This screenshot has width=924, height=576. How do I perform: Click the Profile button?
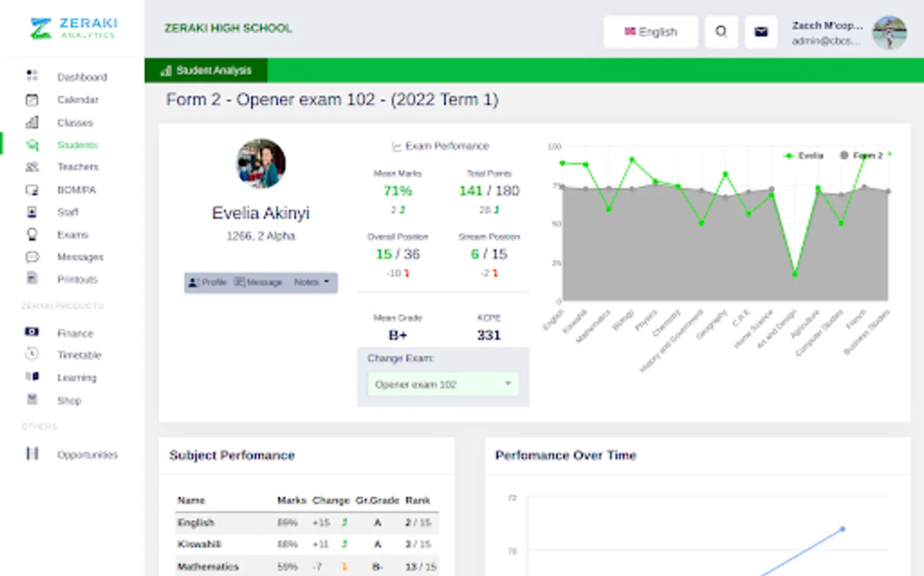[207, 282]
